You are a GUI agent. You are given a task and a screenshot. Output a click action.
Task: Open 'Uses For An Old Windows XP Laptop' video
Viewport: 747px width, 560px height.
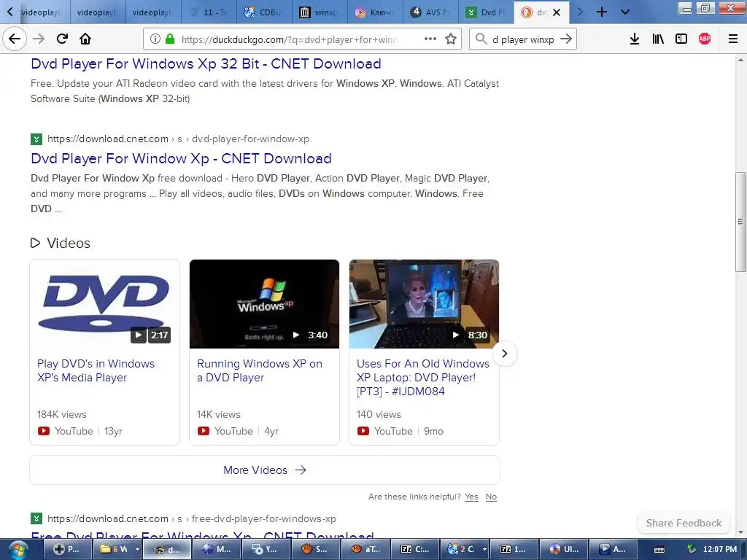tap(423, 377)
